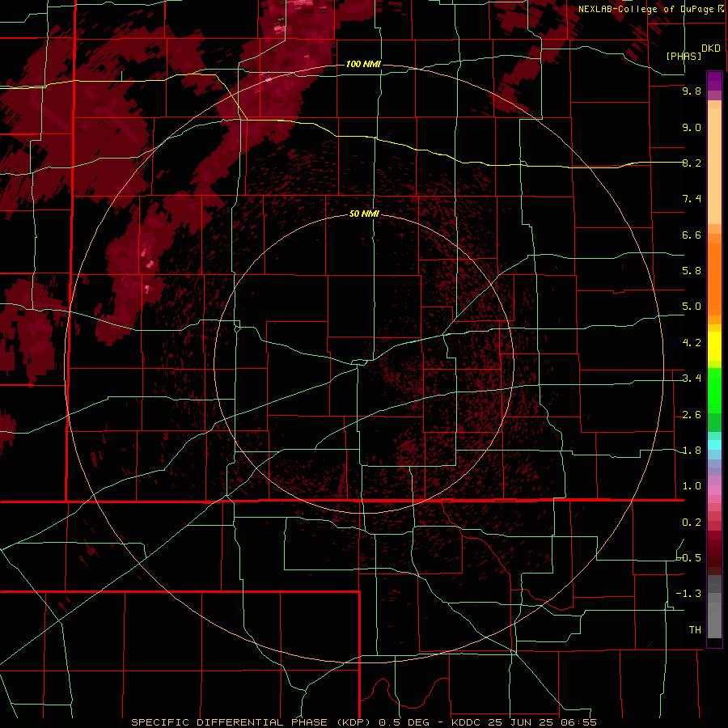Image resolution: width=728 pixels, height=728 pixels.
Task: Click the 7.4 legend value
Action: 692,199
